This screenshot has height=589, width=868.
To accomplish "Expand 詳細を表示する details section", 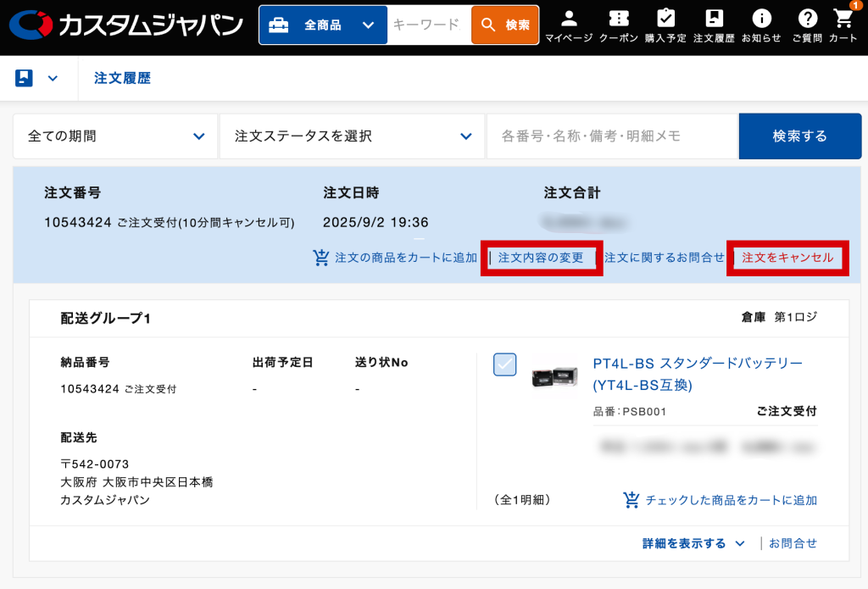I will tap(693, 543).
